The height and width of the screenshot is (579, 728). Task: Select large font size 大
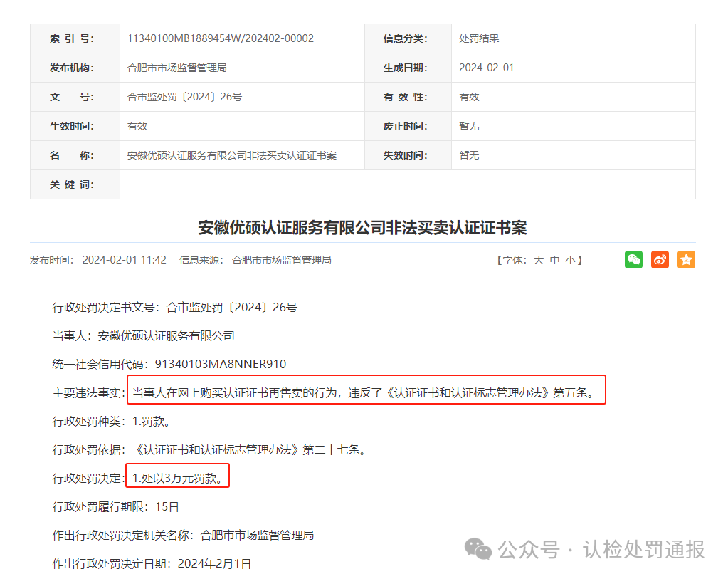pos(538,260)
